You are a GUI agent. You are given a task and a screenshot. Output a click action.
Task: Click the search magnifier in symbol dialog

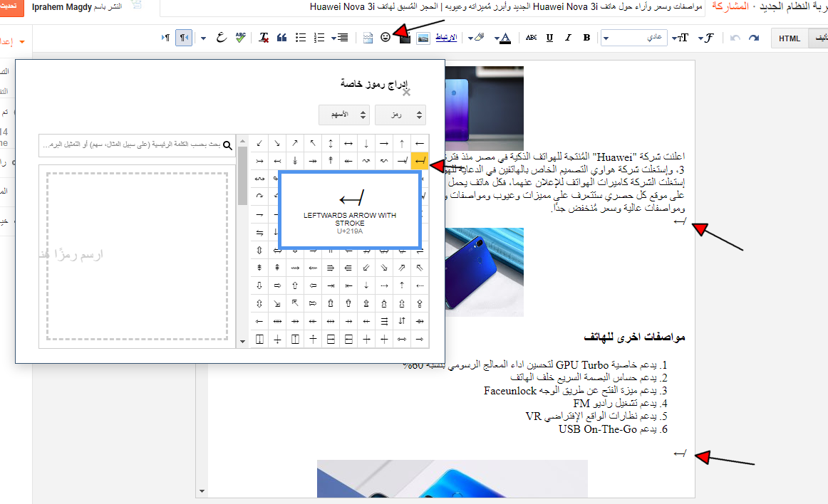coord(227,145)
